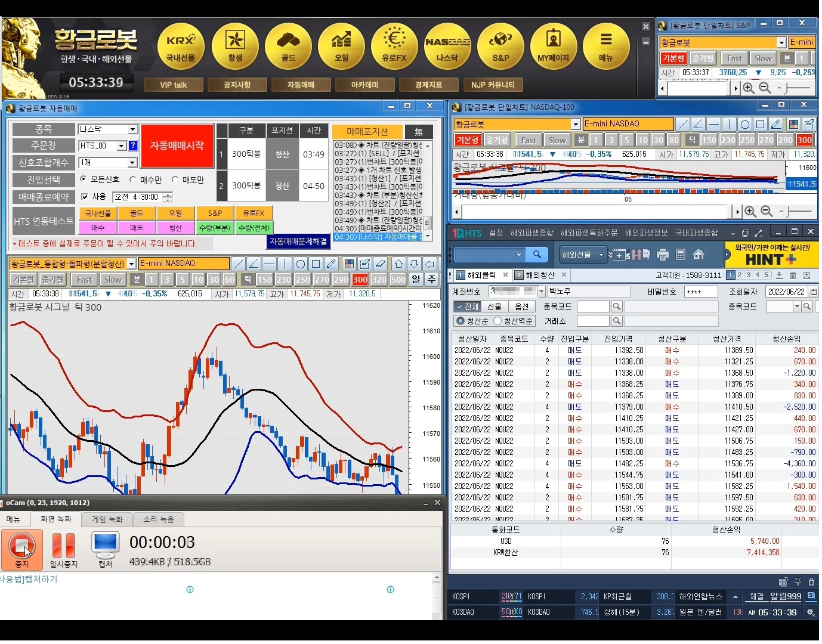Click color palette icon in NASDAQ-100 chart toolbar
The width and height of the screenshot is (822, 644).
pyautogui.click(x=793, y=124)
